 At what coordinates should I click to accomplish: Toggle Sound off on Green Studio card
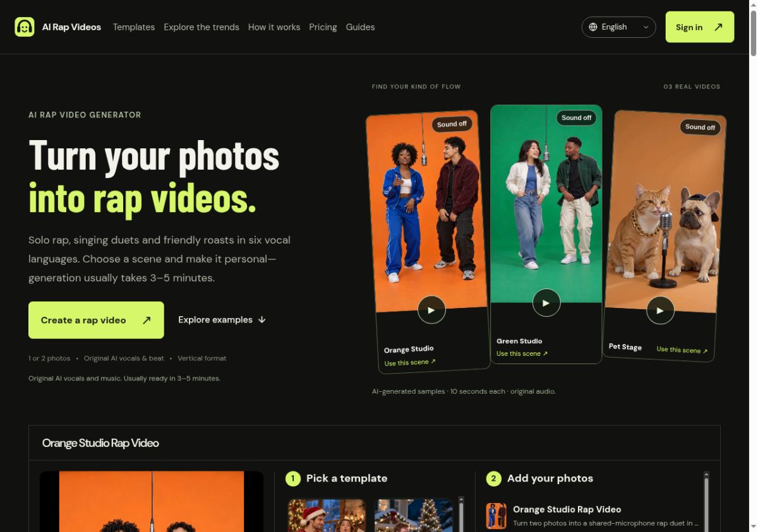pos(577,118)
